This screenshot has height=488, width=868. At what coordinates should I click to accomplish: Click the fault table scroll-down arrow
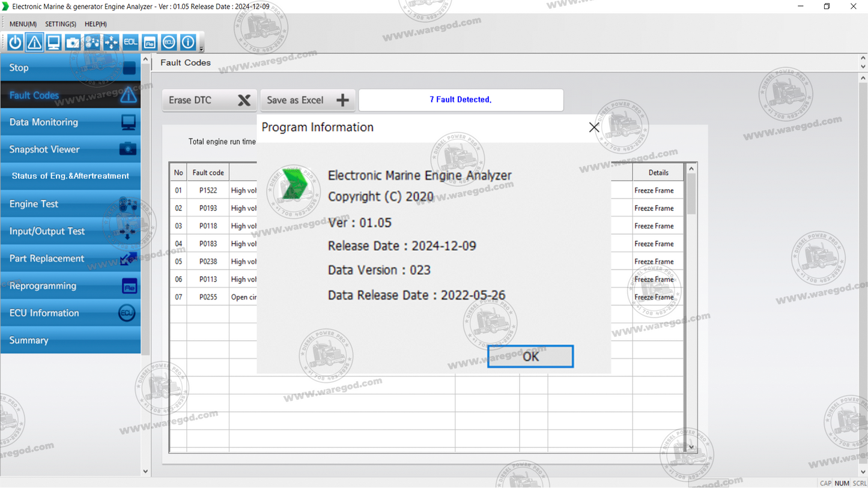click(x=691, y=447)
